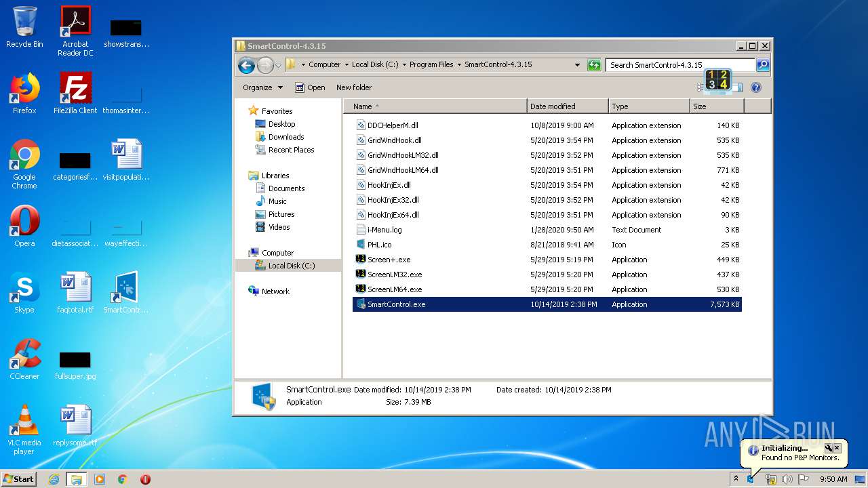Select fullsuper.jpg file on desktop
This screenshot has width=868, height=488.
(x=75, y=365)
